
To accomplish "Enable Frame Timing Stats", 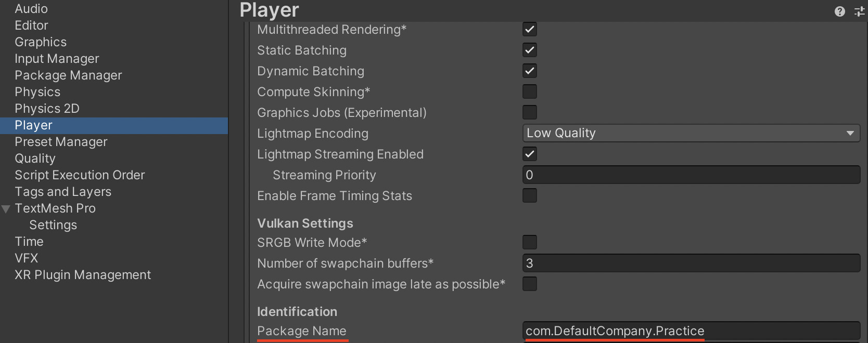I will 529,195.
